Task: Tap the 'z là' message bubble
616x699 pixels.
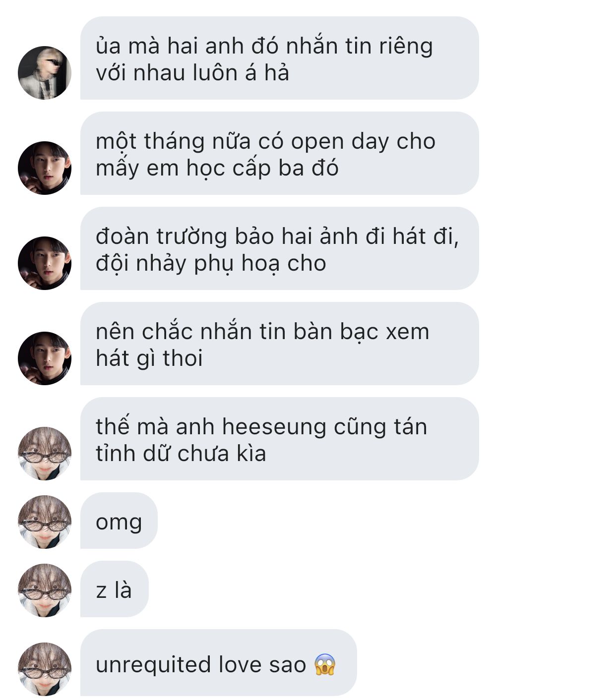Action: coord(115,589)
